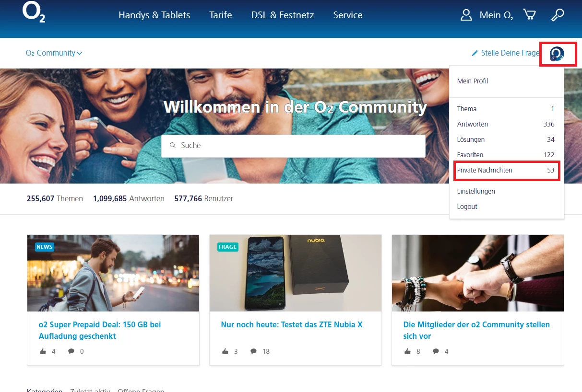Click the O2 logo in header

click(34, 12)
